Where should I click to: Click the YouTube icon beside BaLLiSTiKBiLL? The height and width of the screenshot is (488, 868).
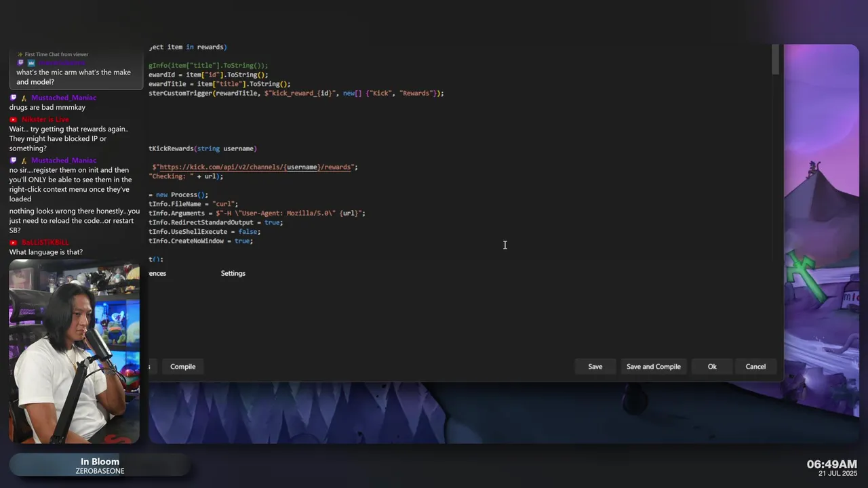point(13,242)
